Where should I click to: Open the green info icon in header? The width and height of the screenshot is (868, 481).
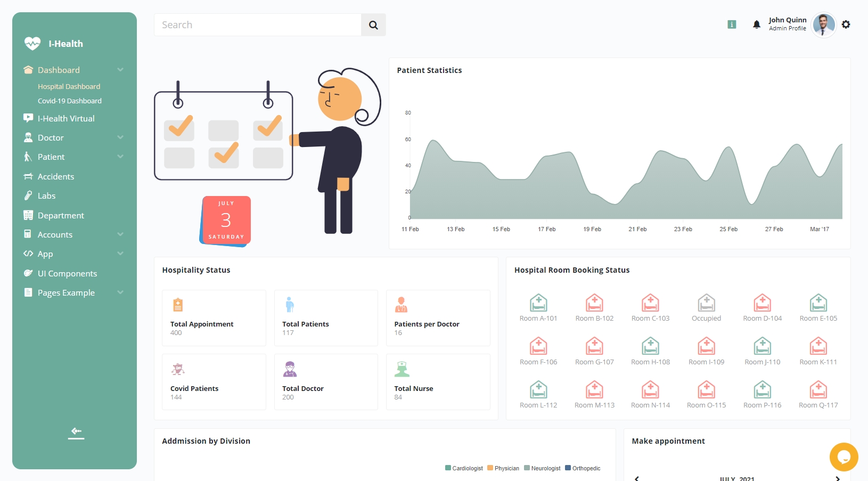click(732, 25)
